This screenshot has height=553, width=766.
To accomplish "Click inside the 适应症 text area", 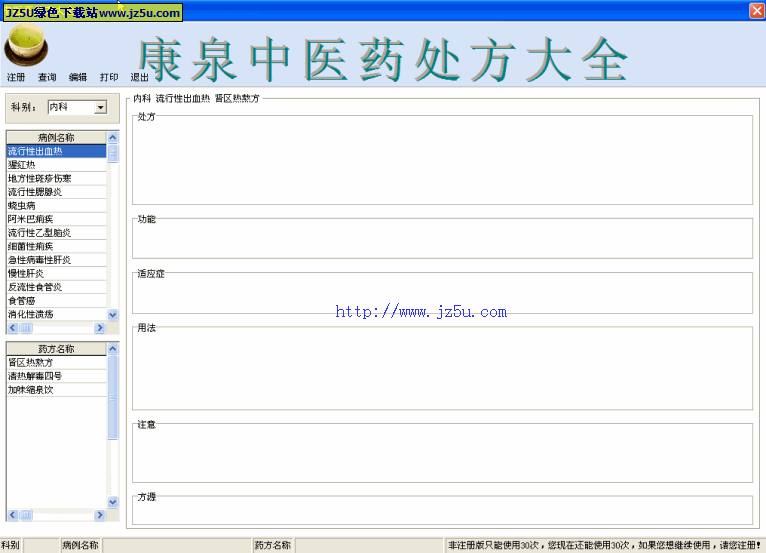I will 442,294.
